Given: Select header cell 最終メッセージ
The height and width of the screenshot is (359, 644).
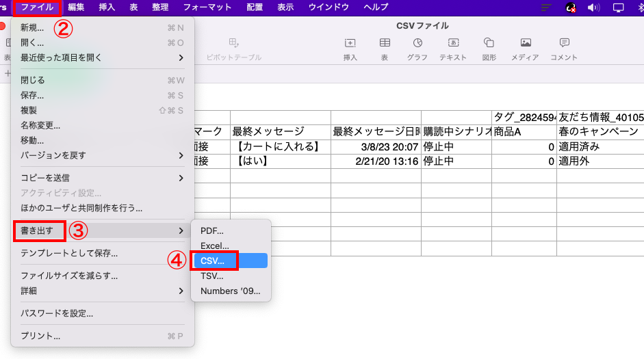Looking at the screenshot, I should pos(281,132).
